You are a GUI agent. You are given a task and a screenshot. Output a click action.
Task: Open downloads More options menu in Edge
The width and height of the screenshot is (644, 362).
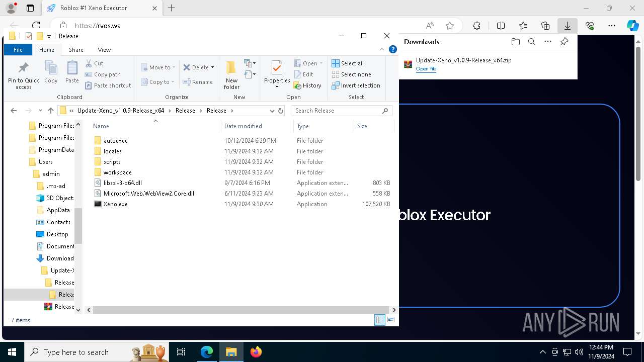(547, 42)
